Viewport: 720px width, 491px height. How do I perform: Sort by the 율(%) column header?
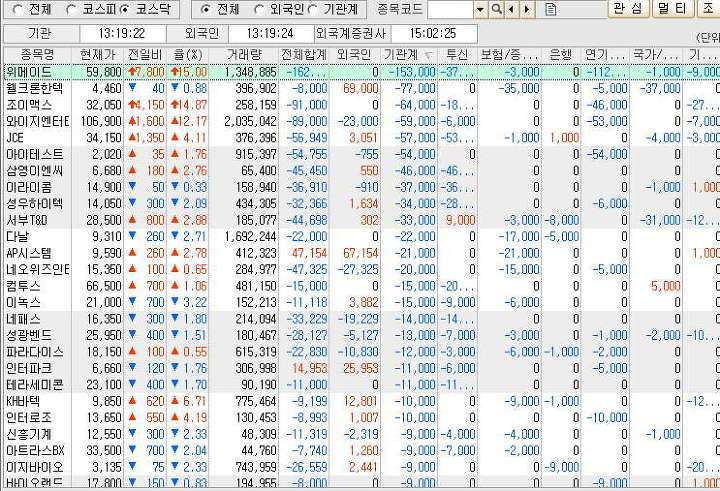[x=188, y=55]
